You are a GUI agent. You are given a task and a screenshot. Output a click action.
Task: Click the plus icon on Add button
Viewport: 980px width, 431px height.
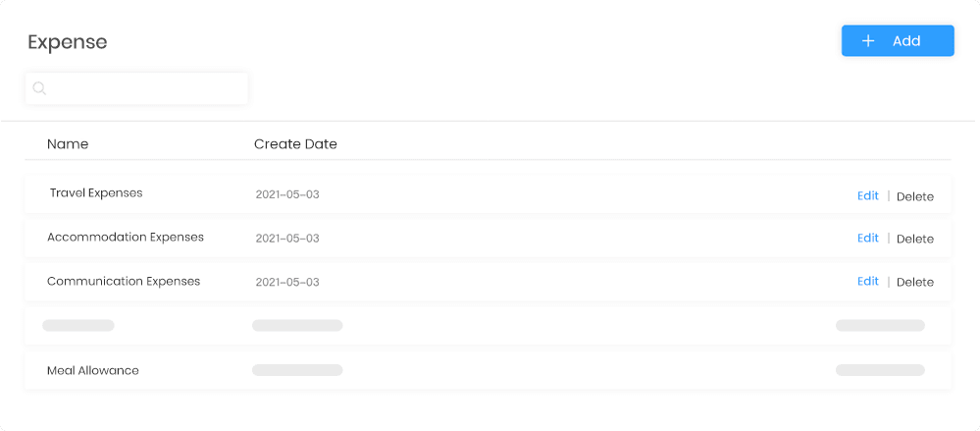tap(868, 41)
